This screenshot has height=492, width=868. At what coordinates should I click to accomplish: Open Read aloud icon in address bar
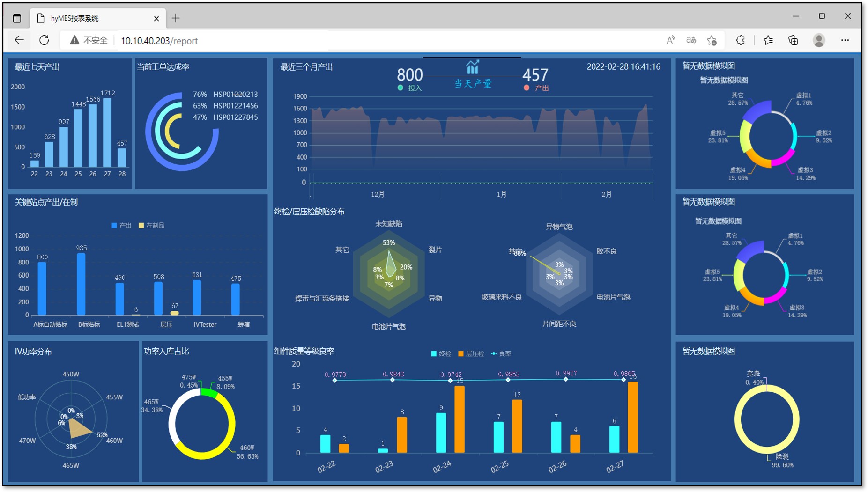point(671,40)
